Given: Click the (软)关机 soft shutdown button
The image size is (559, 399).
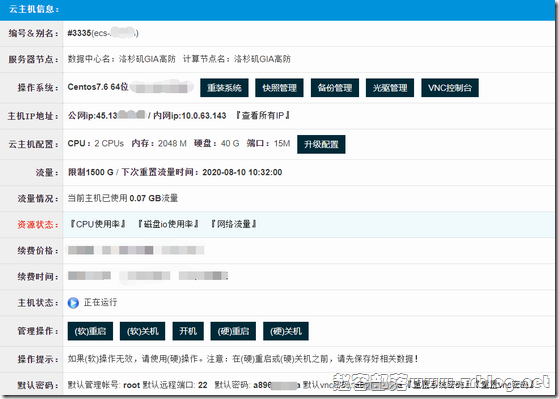Looking at the screenshot, I should [x=143, y=331].
